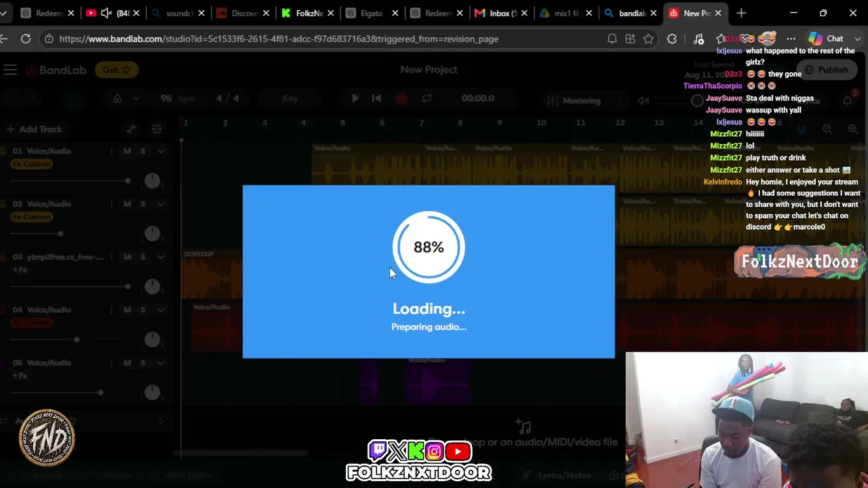Switch to the mix1 Google Drive tab
Screen dimensions: 868x488
566,13
